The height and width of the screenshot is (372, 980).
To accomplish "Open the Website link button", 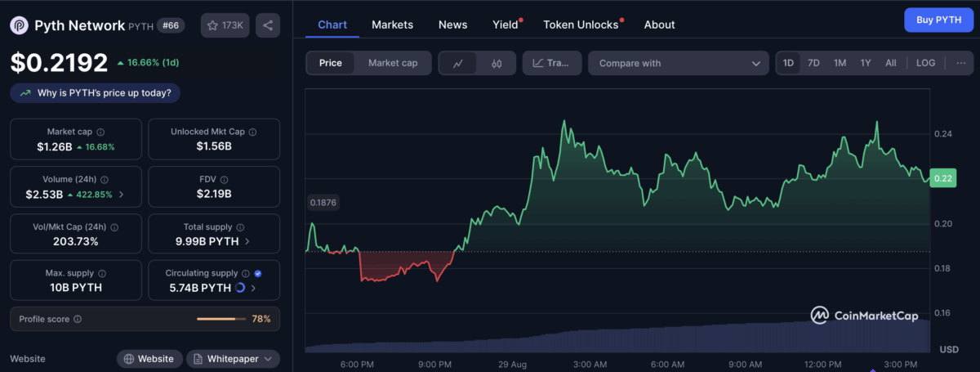I will (x=149, y=359).
